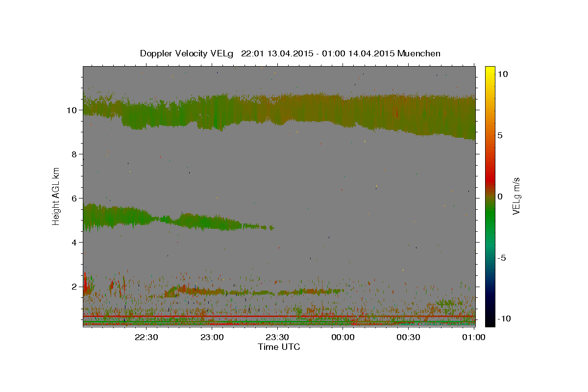The width and height of the screenshot is (588, 392).
Task: Click the 'VELg m/s' colorbar label
Action: pos(516,195)
